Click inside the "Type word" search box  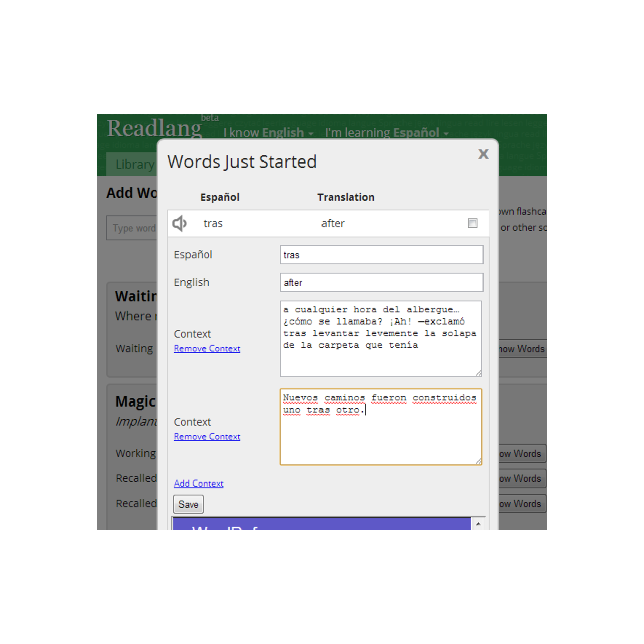[x=133, y=228]
